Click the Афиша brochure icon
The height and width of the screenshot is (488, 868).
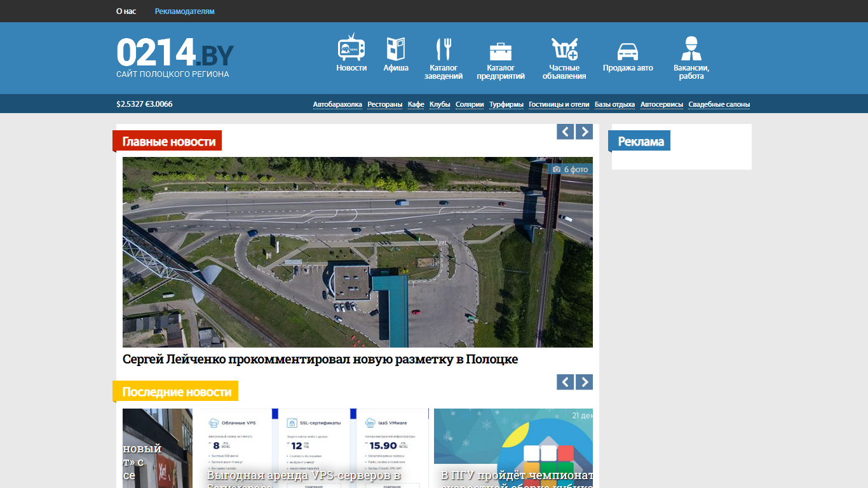(396, 49)
